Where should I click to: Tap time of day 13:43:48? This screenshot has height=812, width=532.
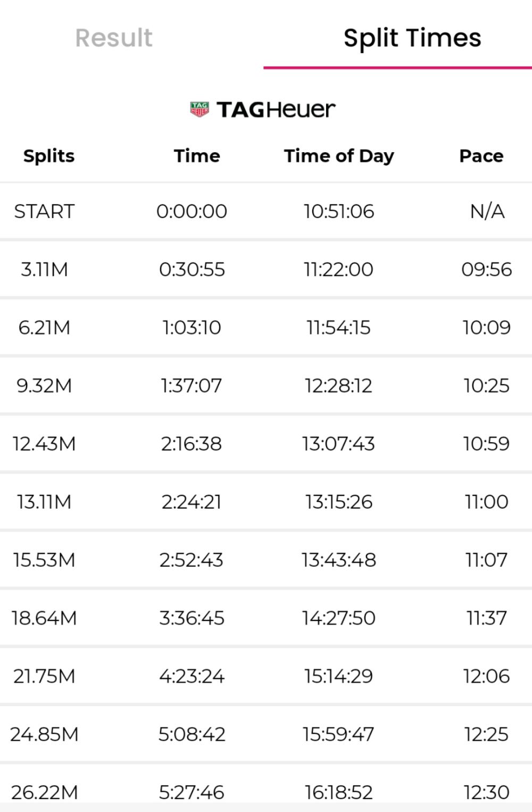click(339, 560)
